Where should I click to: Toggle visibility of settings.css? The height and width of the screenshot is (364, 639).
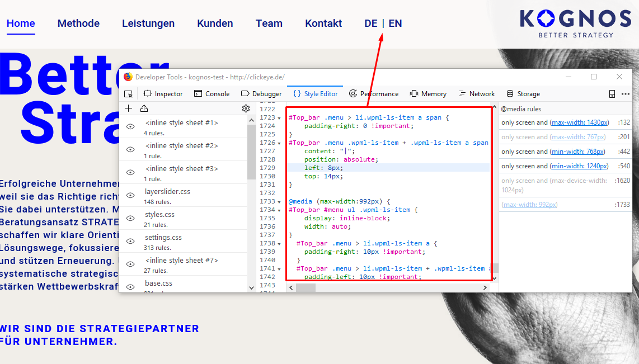[130, 242]
